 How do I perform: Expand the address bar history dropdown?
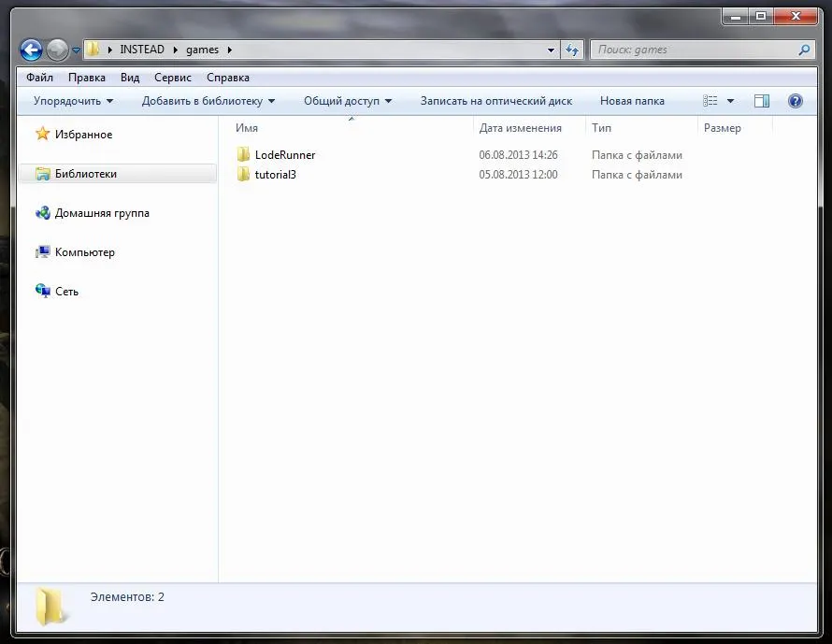[x=552, y=50]
